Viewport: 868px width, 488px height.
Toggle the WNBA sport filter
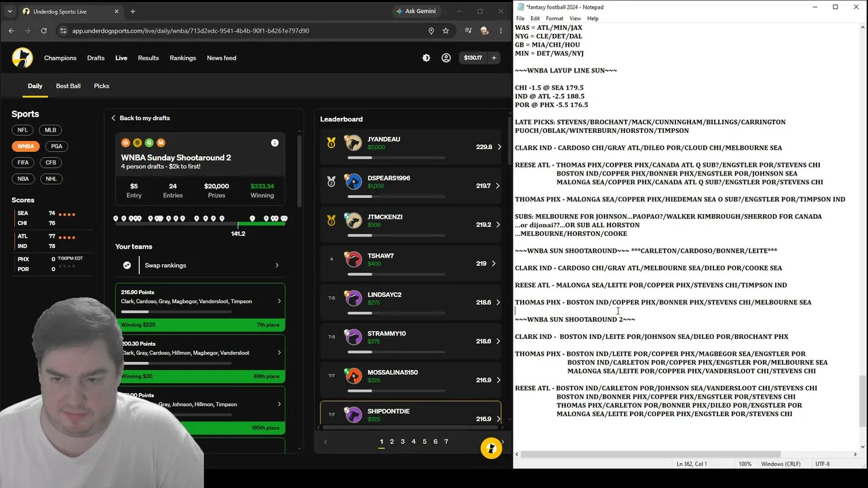coord(26,146)
